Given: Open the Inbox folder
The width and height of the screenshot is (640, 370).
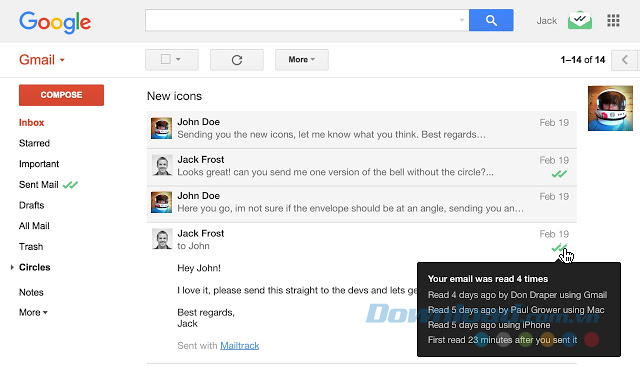Looking at the screenshot, I should tap(31, 123).
